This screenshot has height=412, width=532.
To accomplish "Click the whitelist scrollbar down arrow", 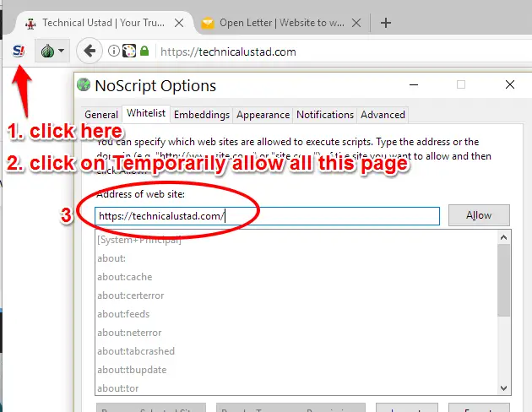I will pyautogui.click(x=504, y=388).
